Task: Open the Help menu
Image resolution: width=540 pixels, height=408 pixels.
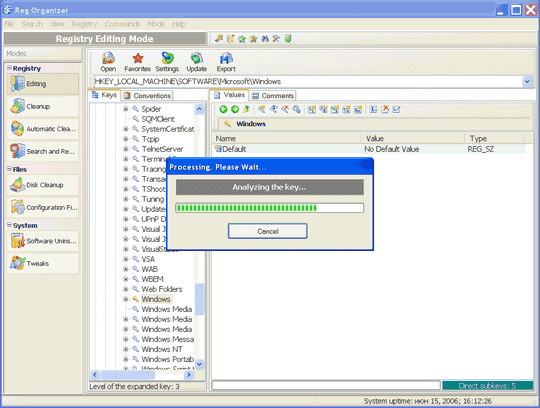Action: [179, 24]
